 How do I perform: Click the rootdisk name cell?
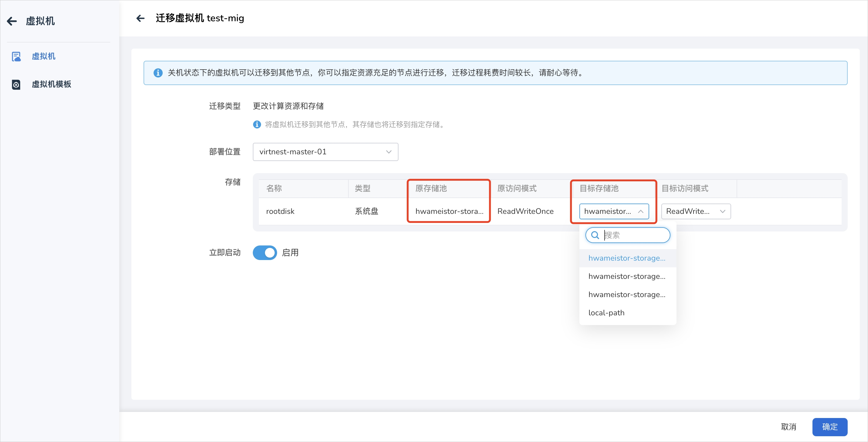[x=280, y=211]
